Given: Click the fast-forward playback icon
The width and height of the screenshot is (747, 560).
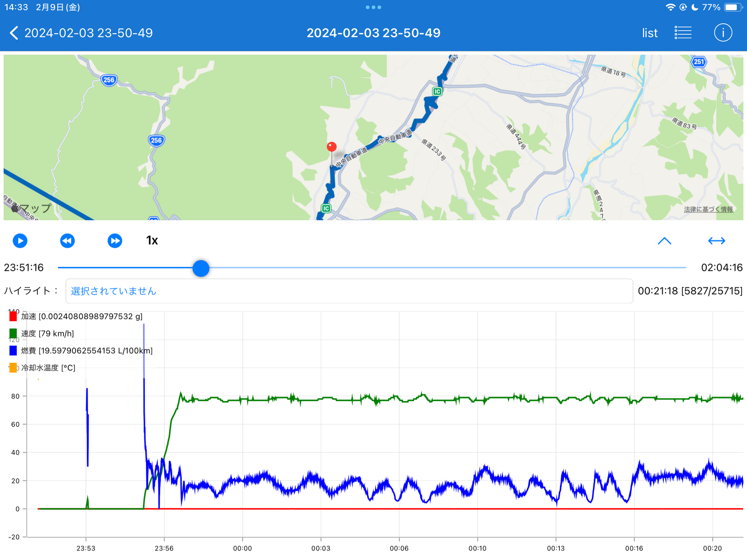Looking at the screenshot, I should [115, 241].
